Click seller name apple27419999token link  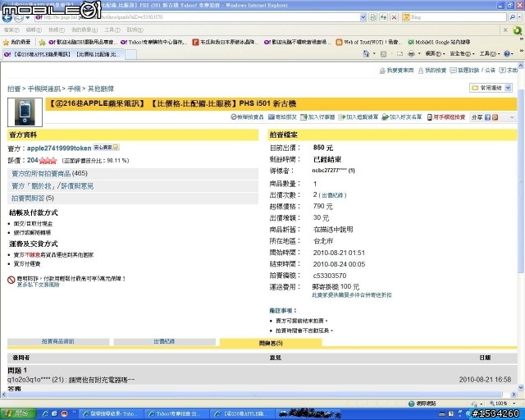(59, 148)
